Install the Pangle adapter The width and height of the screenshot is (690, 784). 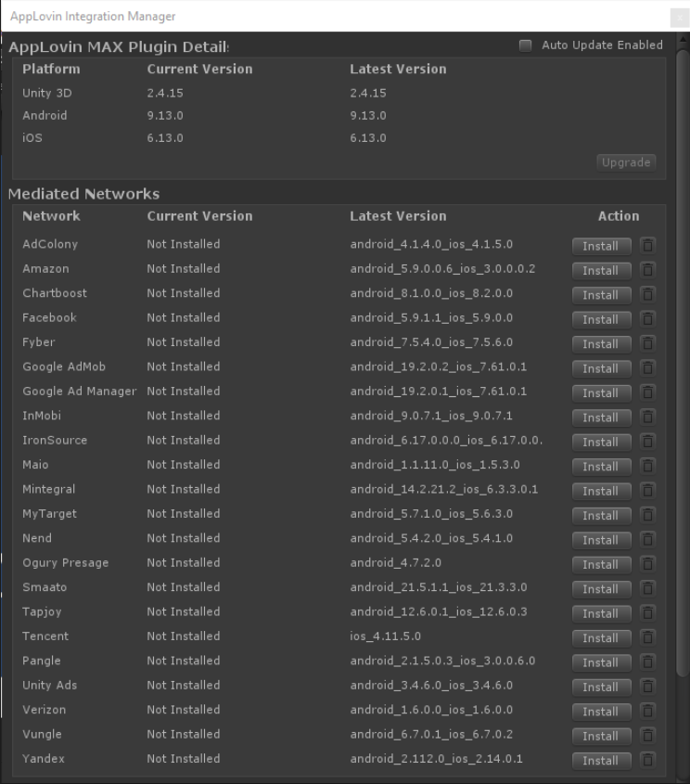coord(601,662)
